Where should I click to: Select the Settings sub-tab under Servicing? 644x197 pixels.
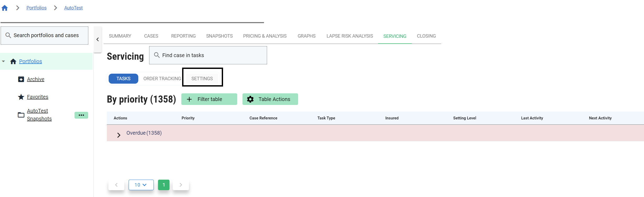click(x=202, y=79)
